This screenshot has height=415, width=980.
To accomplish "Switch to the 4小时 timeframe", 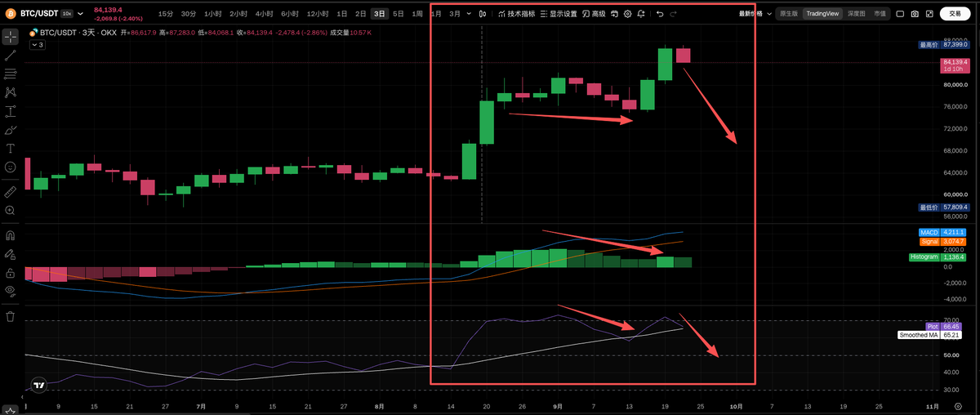I will coord(264,14).
